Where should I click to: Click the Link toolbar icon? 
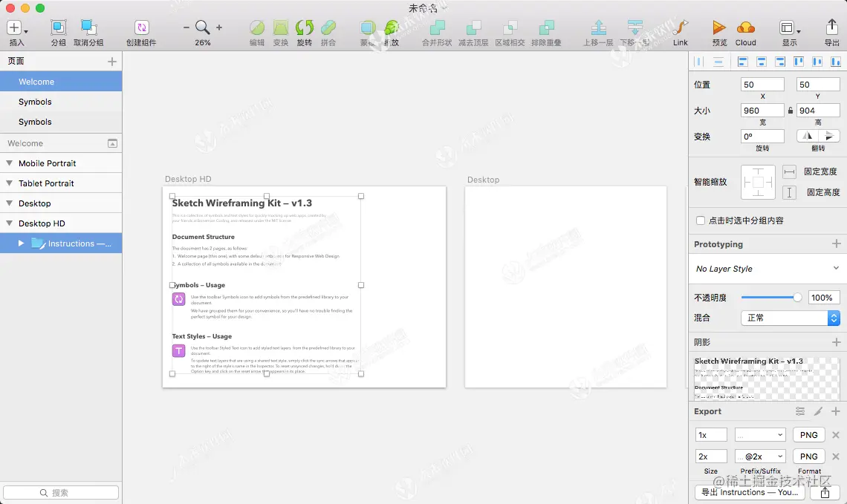681,27
